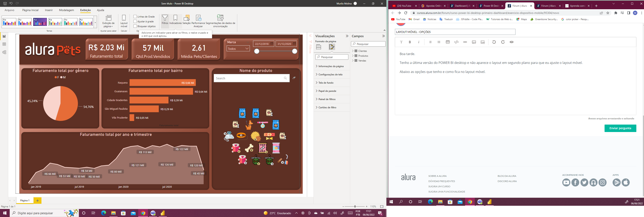Open Dúvidas Frequentes footer link
This screenshot has height=217, width=644.
click(442, 181)
